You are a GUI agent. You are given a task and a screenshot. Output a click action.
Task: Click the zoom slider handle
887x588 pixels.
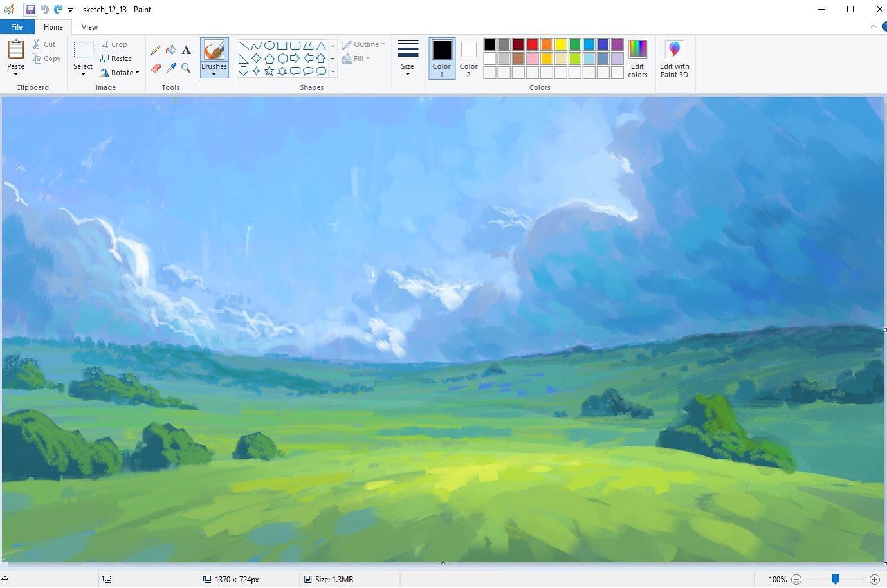[836, 580]
